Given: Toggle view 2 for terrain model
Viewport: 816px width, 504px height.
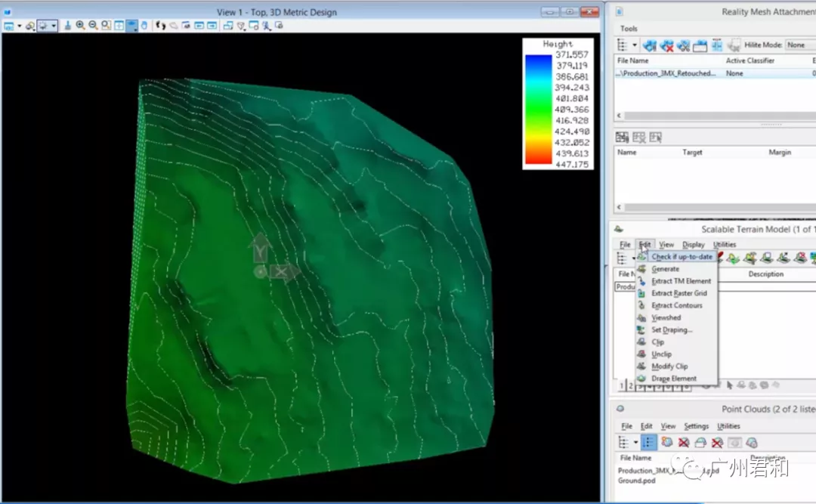Looking at the screenshot, I should tap(631, 386).
